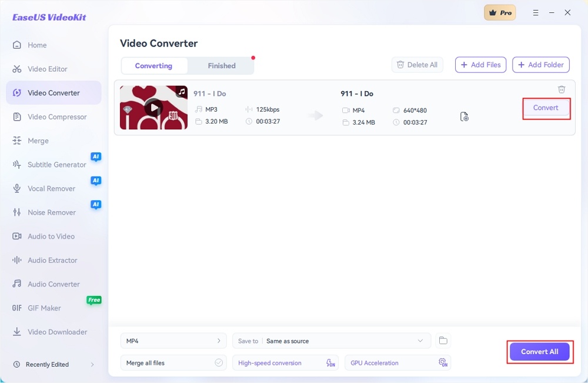Click the Merge icon in sidebar

coord(17,141)
